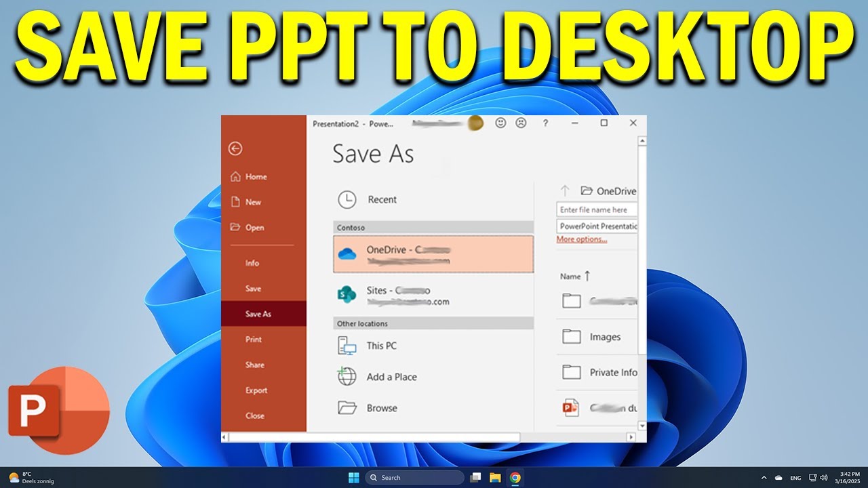Click the smiley feedback icon
Screen dimensions: 868x488
[500, 123]
